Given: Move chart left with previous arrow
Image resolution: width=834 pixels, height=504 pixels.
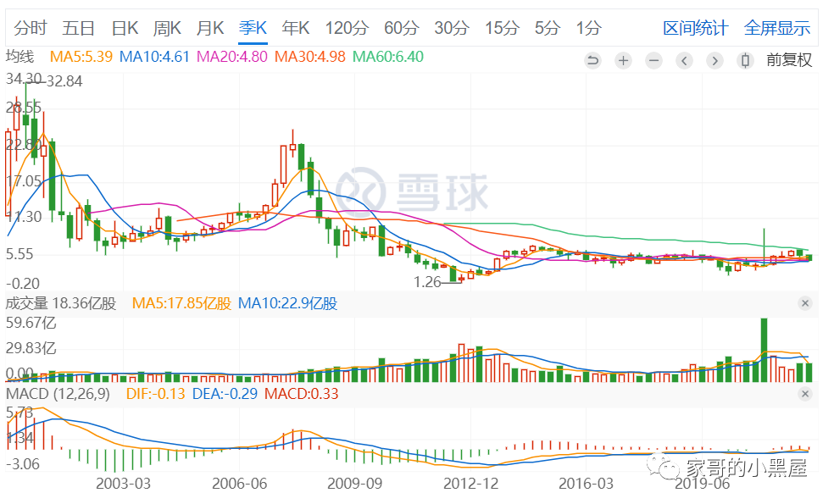Looking at the screenshot, I should pos(685,61).
